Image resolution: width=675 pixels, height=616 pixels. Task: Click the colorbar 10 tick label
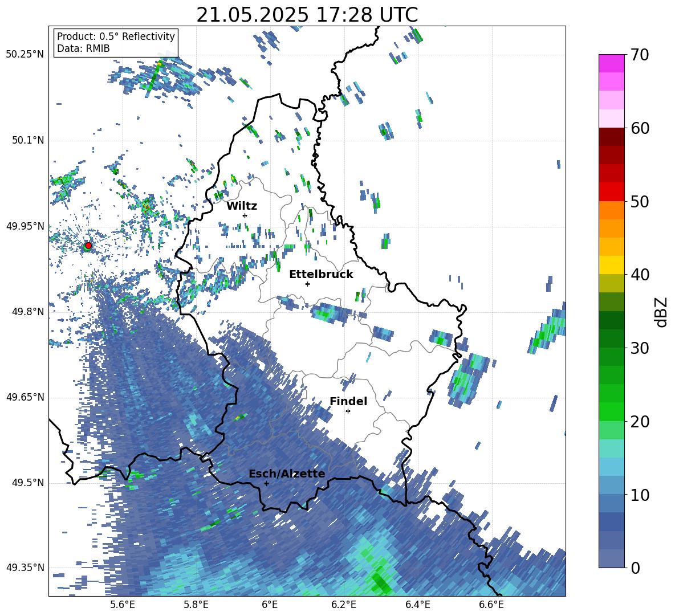[640, 495]
